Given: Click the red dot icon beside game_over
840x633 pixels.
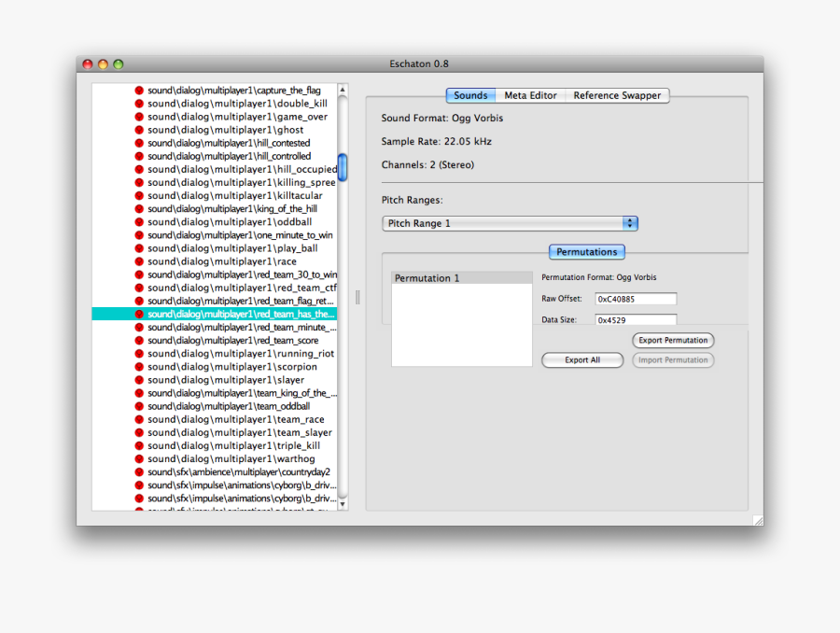Looking at the screenshot, I should pos(137,116).
